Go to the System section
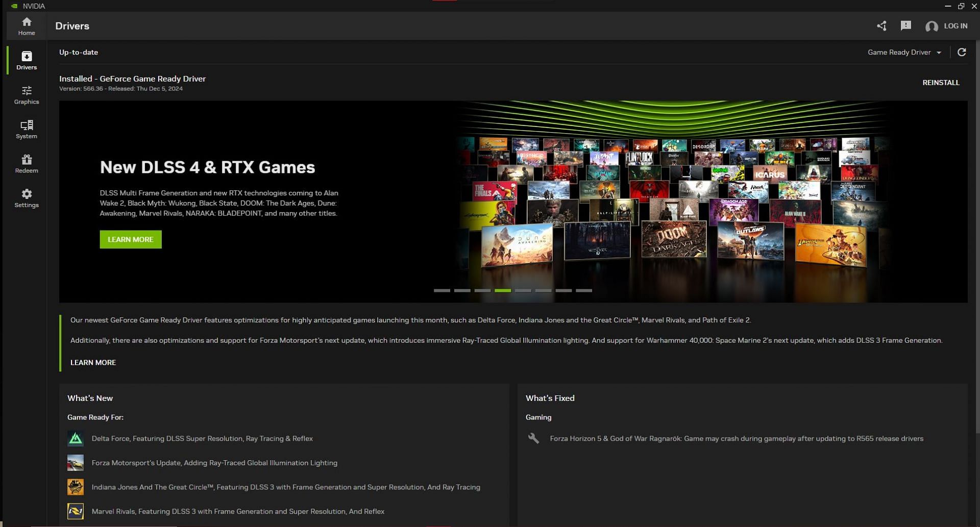This screenshot has width=980, height=527. coord(27,129)
